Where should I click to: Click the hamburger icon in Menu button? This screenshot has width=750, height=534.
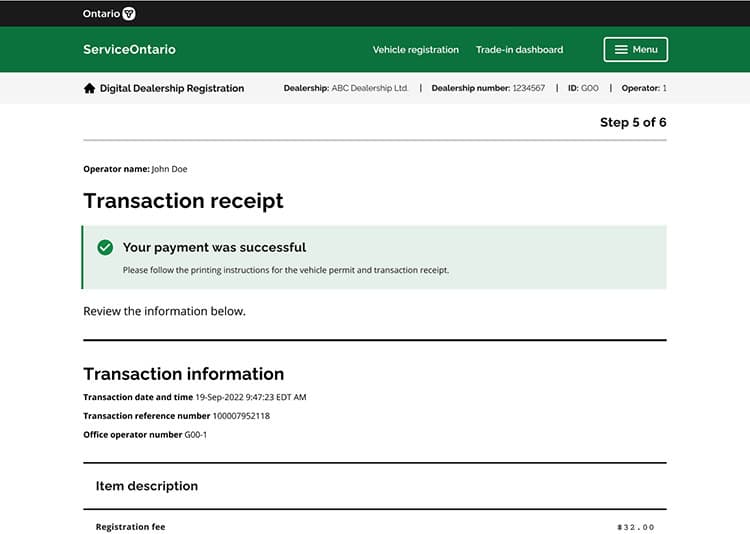point(621,50)
